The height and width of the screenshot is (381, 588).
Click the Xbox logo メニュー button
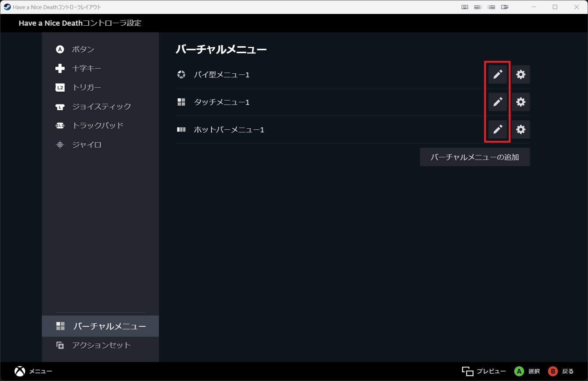(33, 371)
